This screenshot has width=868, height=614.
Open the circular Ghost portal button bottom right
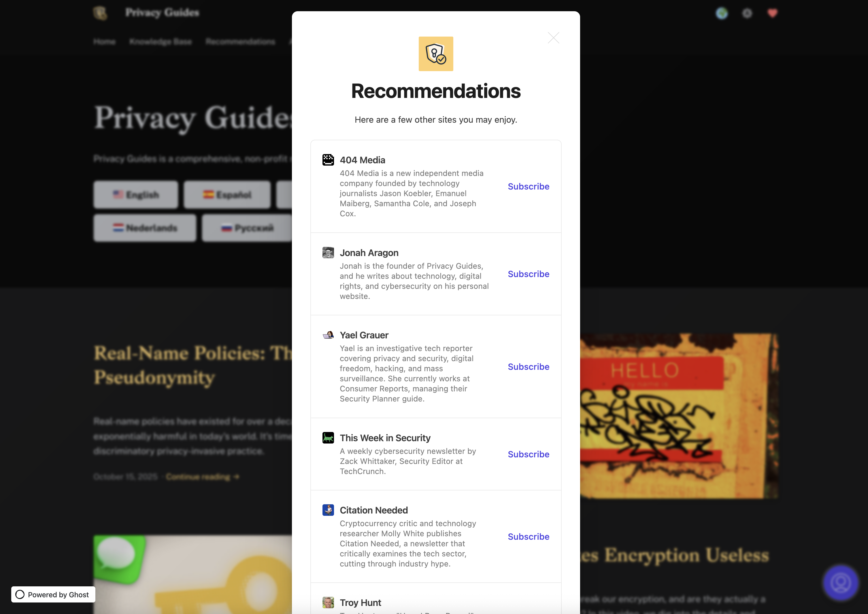840,583
